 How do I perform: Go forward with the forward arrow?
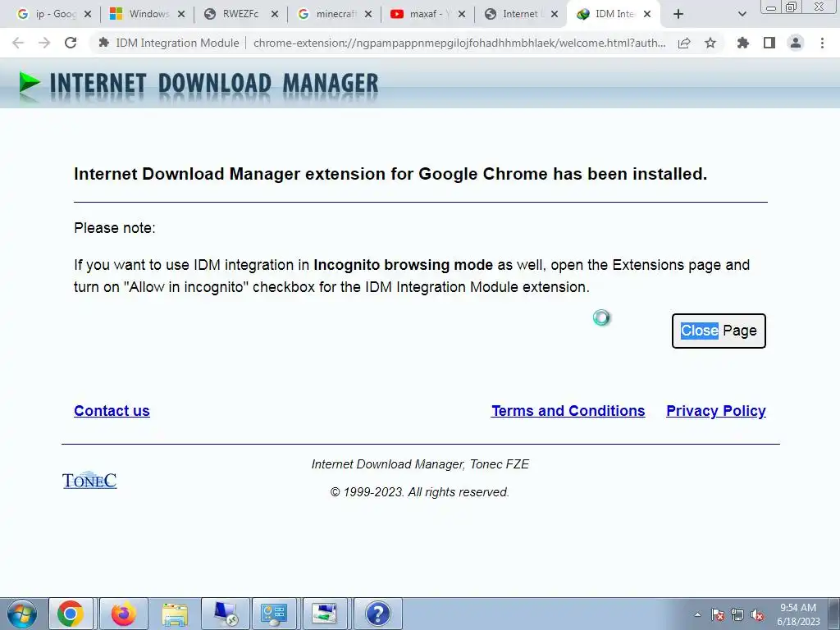point(44,43)
